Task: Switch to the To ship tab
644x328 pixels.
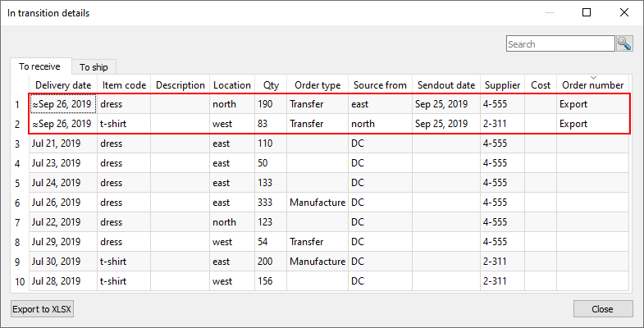Action: point(93,67)
